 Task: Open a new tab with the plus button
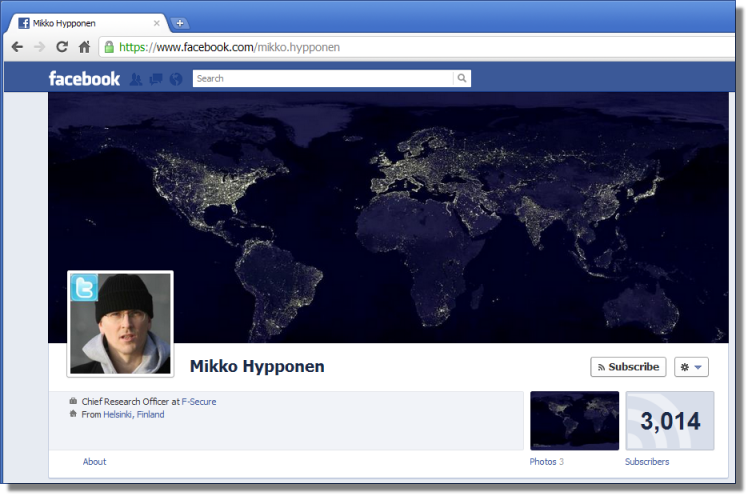[179, 23]
